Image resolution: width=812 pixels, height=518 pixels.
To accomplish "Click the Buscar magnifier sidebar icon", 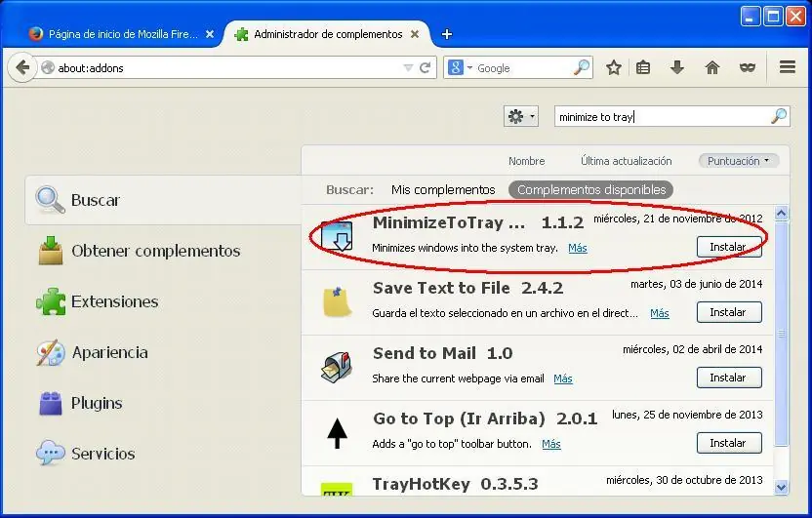I will pyautogui.click(x=50, y=200).
